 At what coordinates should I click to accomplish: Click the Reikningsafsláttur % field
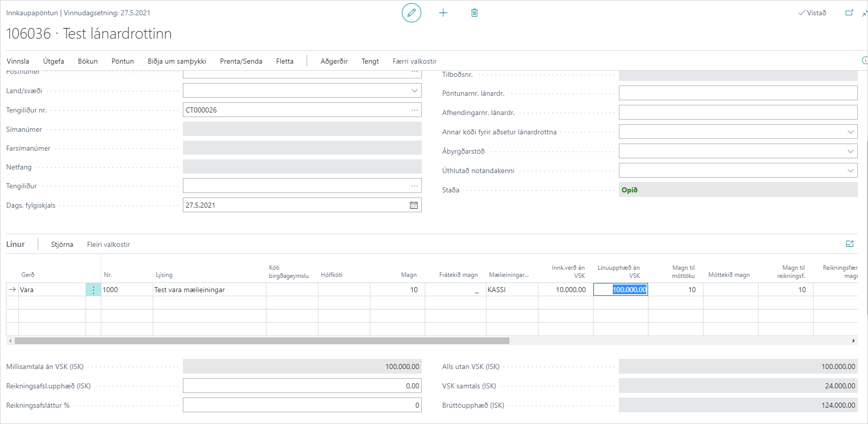pyautogui.click(x=302, y=405)
